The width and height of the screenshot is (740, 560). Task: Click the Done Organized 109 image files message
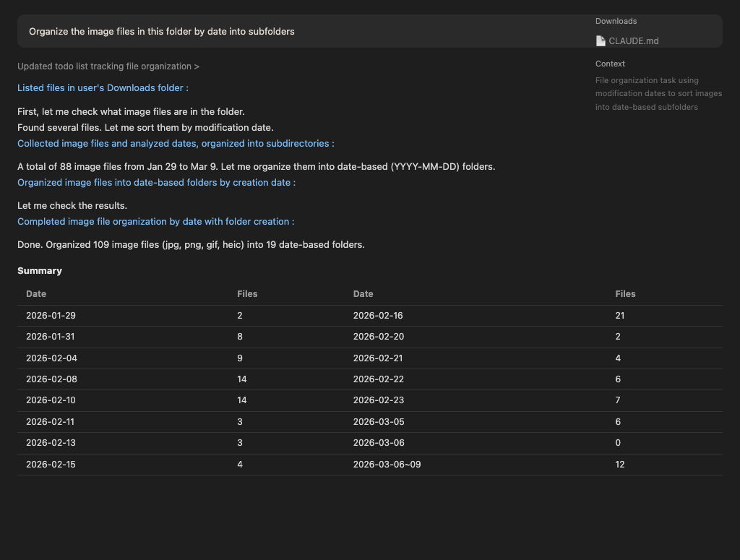tap(191, 245)
